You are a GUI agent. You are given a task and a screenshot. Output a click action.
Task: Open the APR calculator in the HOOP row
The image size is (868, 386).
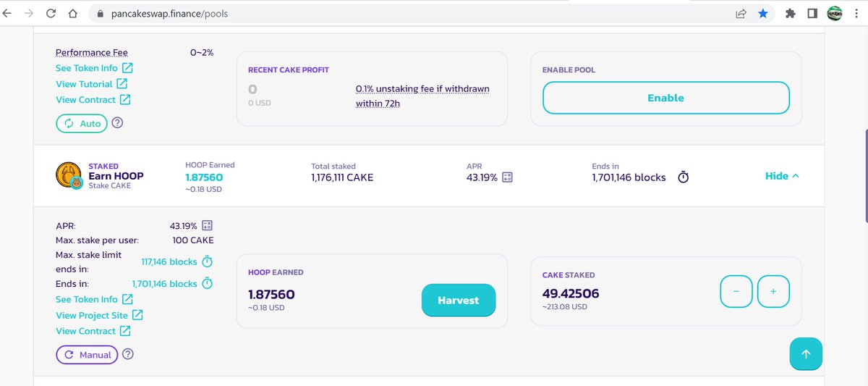[x=507, y=177]
